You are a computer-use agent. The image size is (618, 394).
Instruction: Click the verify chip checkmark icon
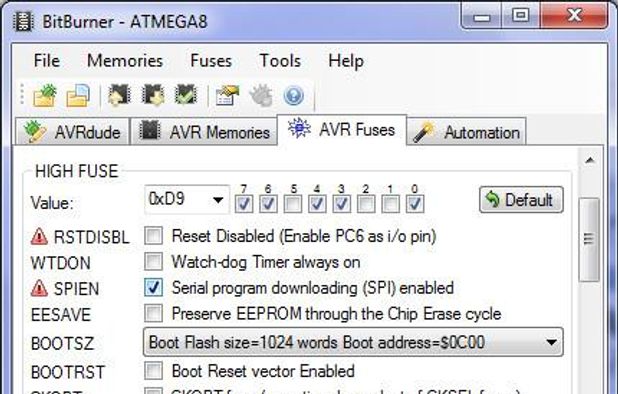click(186, 95)
